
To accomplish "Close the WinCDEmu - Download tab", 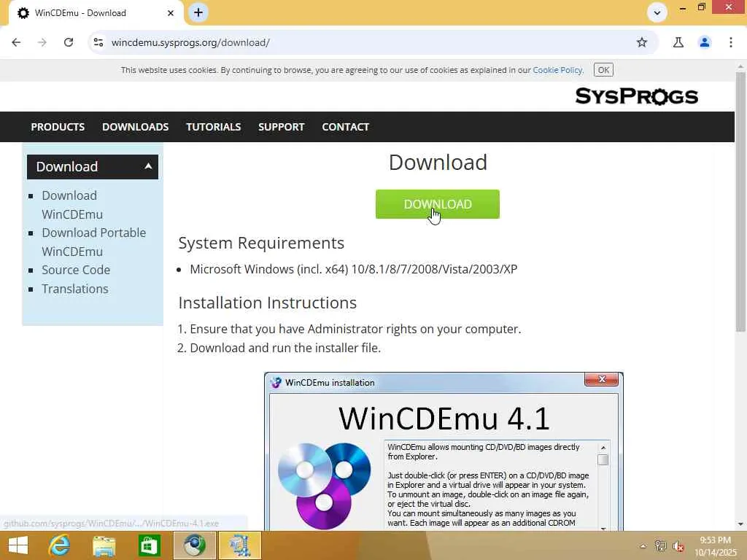I will [171, 13].
